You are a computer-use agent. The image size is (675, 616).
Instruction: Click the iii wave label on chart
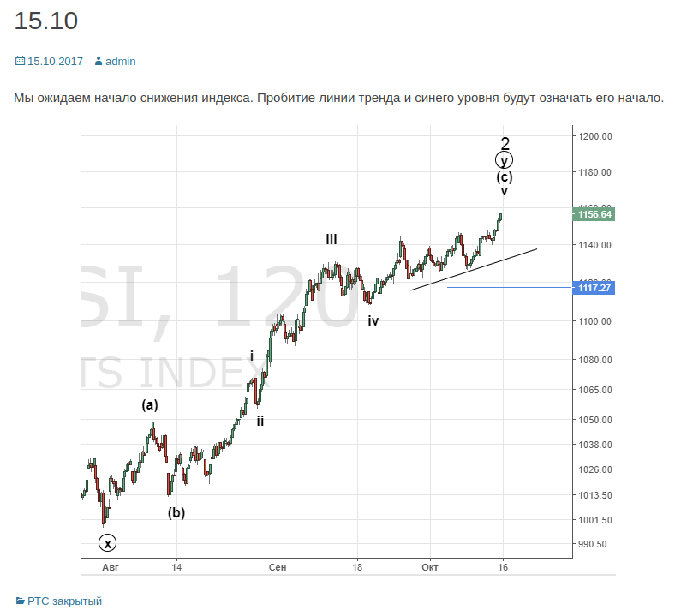[331, 239]
